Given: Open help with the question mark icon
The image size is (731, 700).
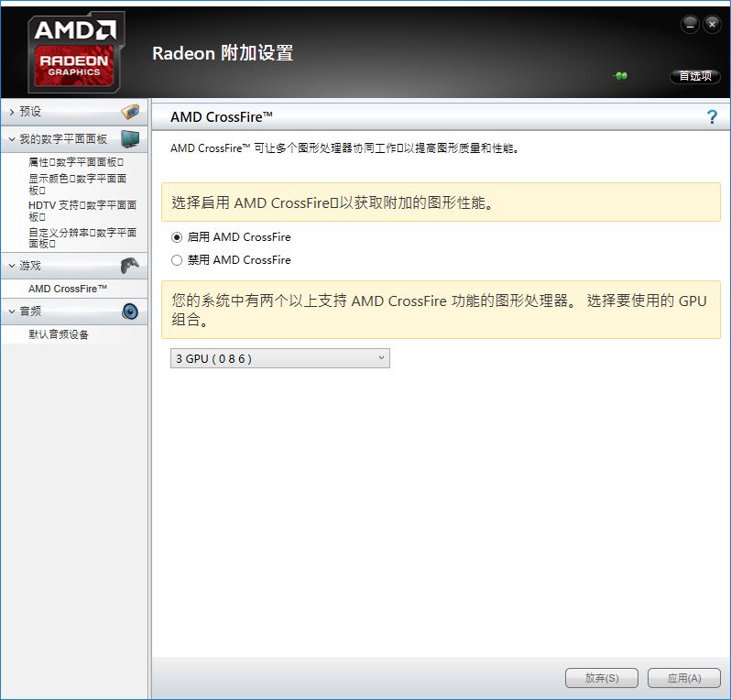Looking at the screenshot, I should pos(712,116).
